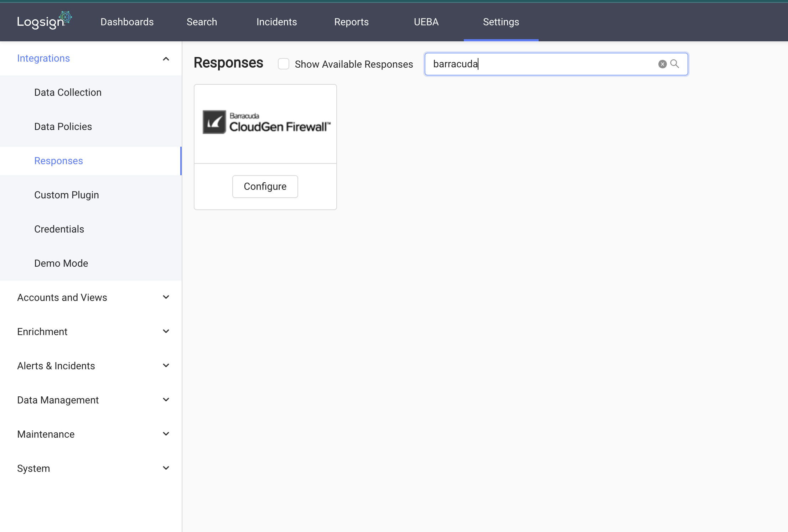Expand the Enrichment section
Image resolution: width=788 pixels, height=532 pixels.
[91, 332]
